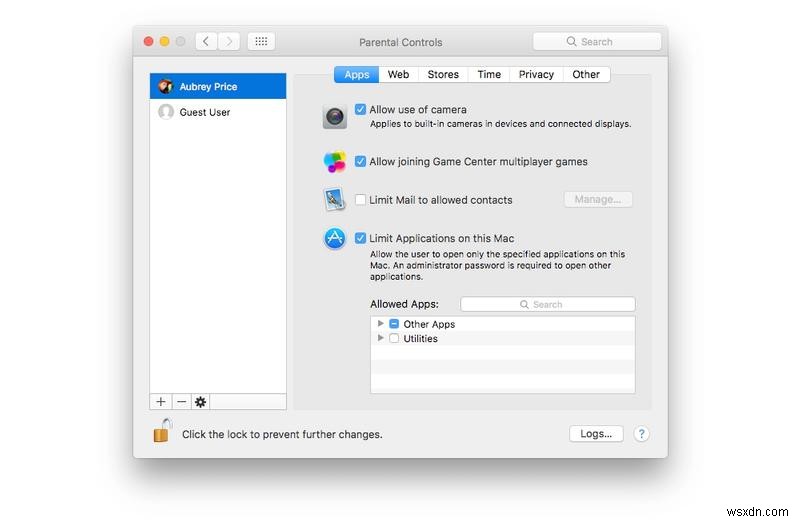The height and width of the screenshot is (522, 800).
Task: Open the Stores tab
Action: click(x=443, y=74)
